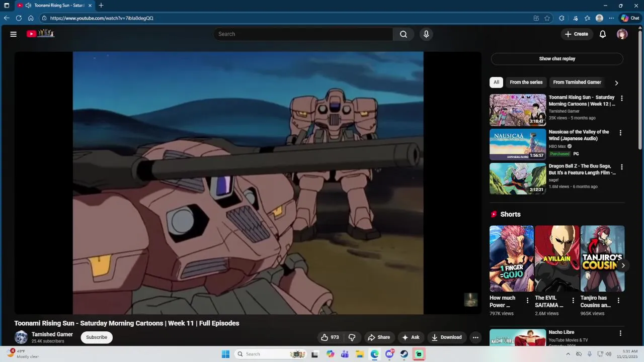The width and height of the screenshot is (644, 362).
Task: Like the video with thumbs up
Action: coord(330,337)
